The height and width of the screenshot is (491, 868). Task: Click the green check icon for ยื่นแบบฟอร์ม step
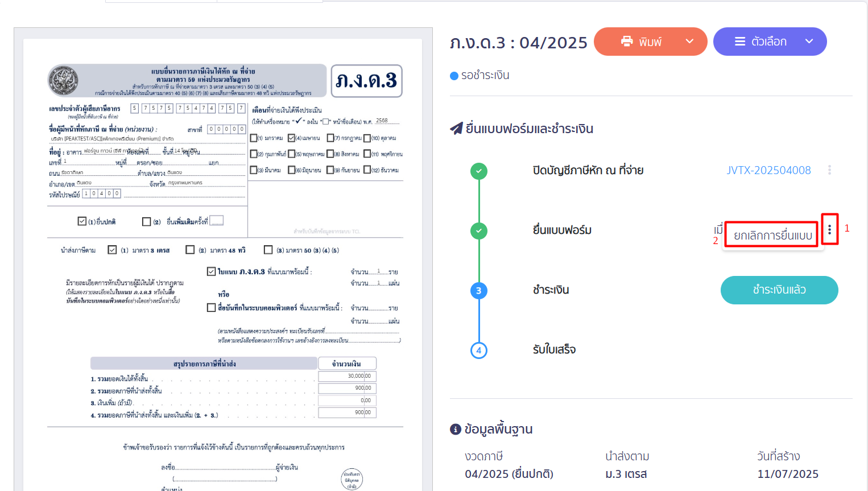pyautogui.click(x=479, y=230)
